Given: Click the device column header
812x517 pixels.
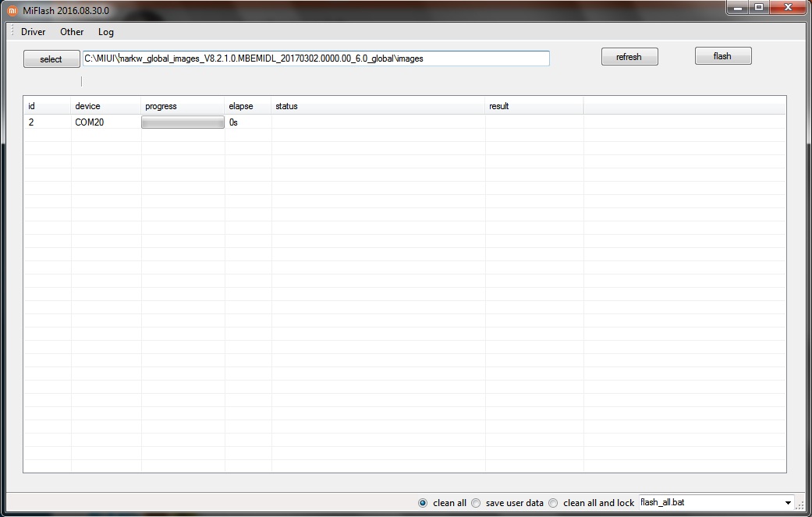Looking at the screenshot, I should 105,106.
